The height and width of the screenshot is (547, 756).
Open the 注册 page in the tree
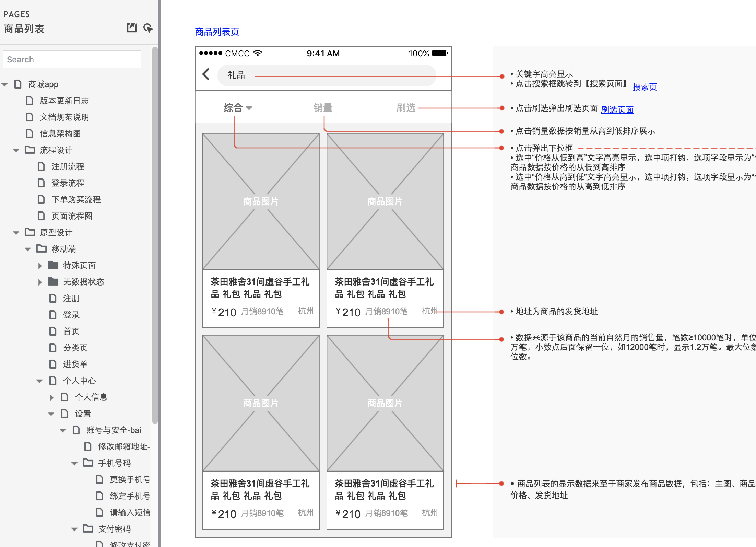pyautogui.click(x=71, y=298)
